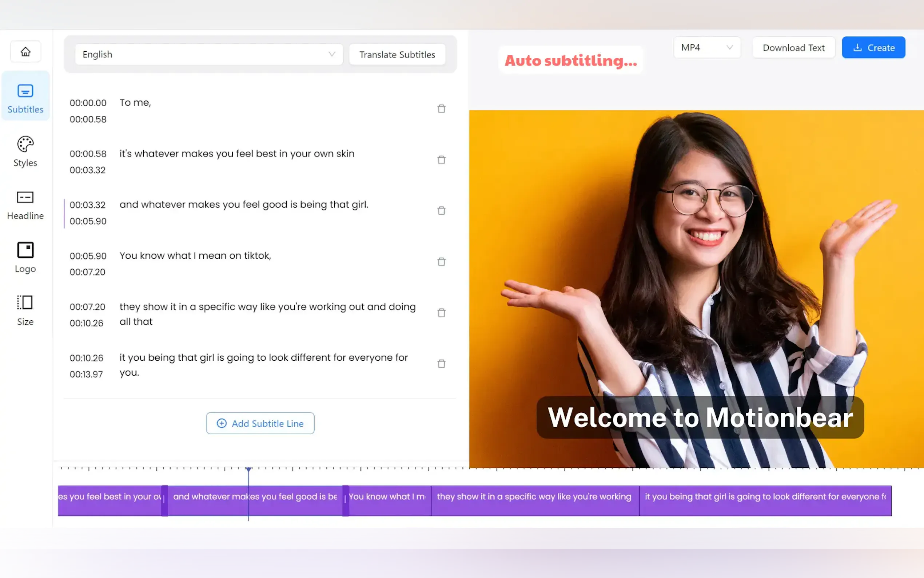The image size is (924, 578).
Task: Click the Download Text button
Action: click(x=793, y=48)
